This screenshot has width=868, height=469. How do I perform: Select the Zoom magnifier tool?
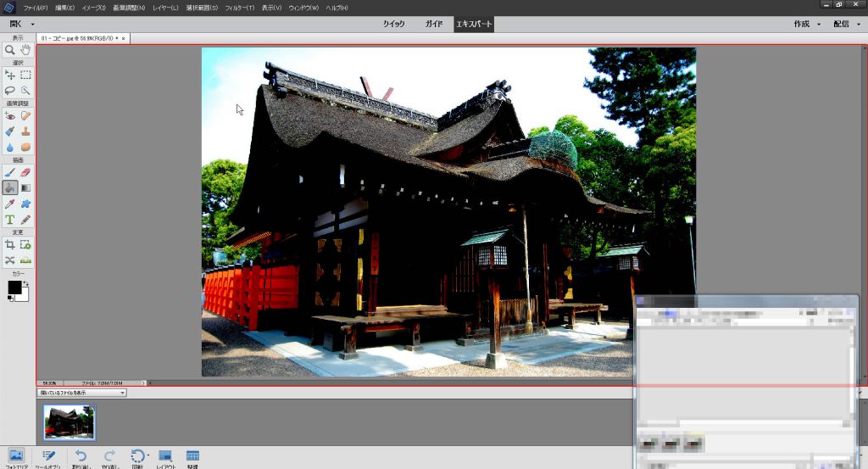pos(10,51)
